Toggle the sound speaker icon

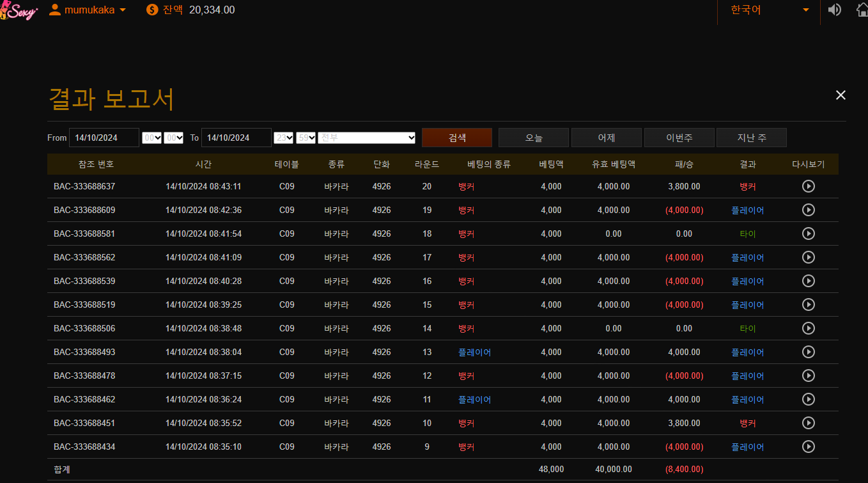[x=834, y=10]
